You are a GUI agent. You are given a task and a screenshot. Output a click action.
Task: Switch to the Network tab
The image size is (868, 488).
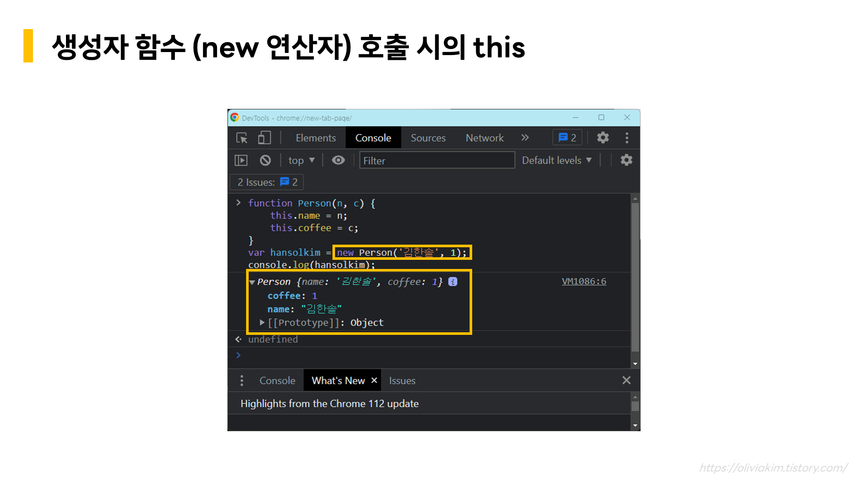click(x=484, y=138)
